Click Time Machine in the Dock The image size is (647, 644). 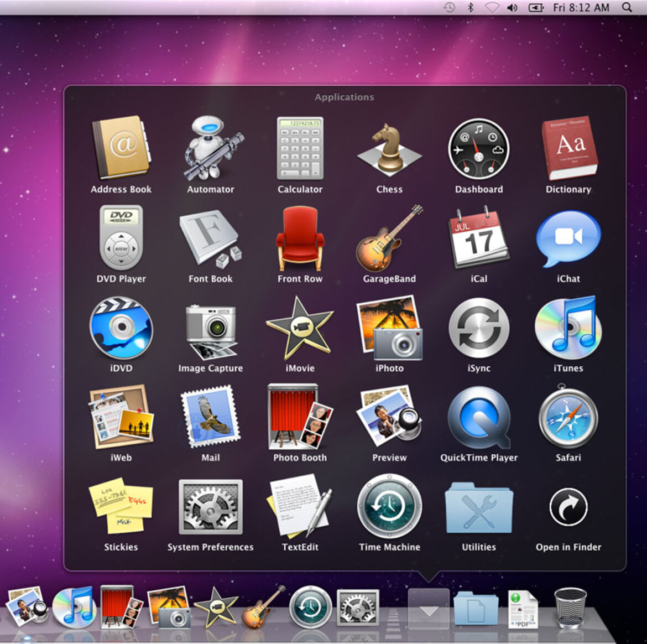pyautogui.click(x=310, y=607)
